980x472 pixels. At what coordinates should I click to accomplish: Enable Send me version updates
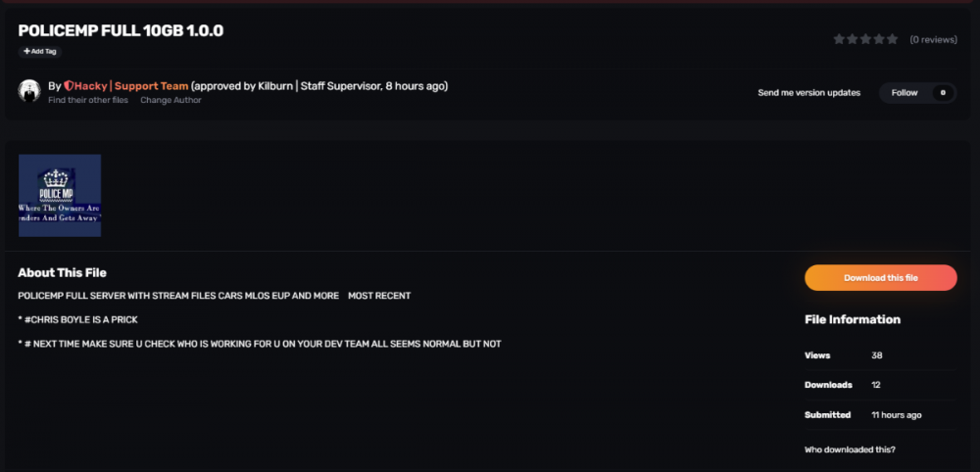pos(808,93)
